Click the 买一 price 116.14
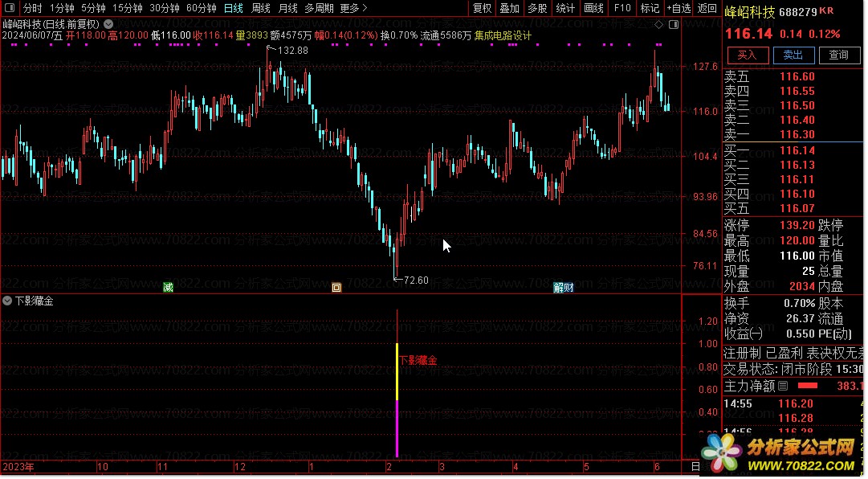Screen dimensions: 868x479 [797, 150]
